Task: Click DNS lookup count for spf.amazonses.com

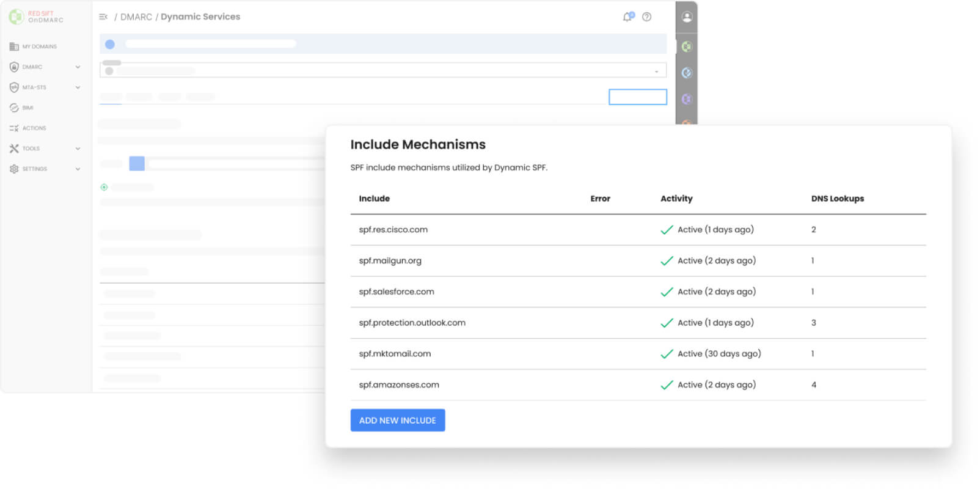Action: 814,385
